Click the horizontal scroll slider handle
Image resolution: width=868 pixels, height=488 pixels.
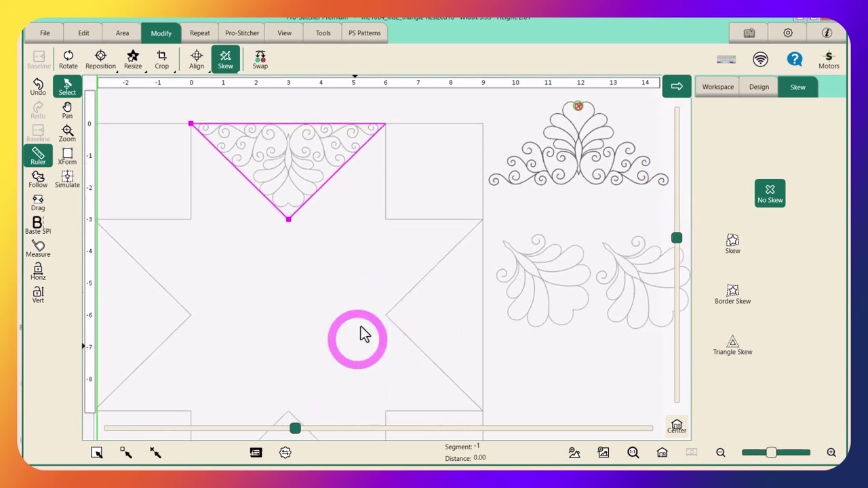click(295, 428)
